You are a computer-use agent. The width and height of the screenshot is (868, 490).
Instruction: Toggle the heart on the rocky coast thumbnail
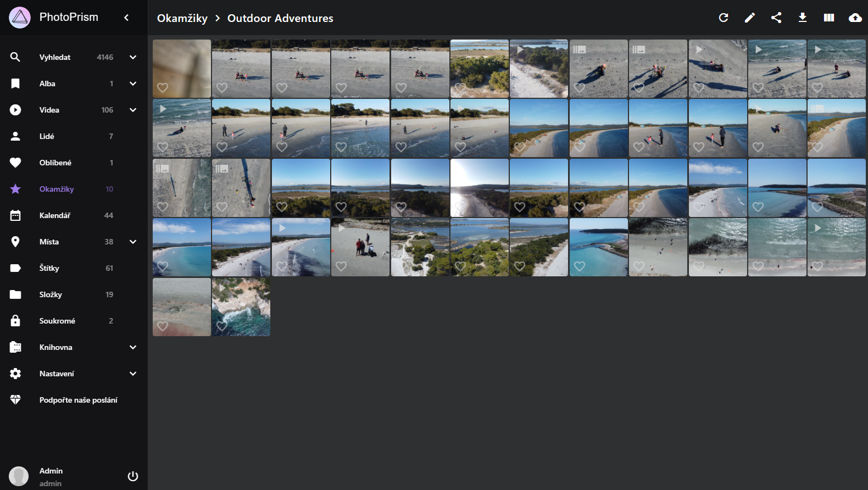pos(222,326)
